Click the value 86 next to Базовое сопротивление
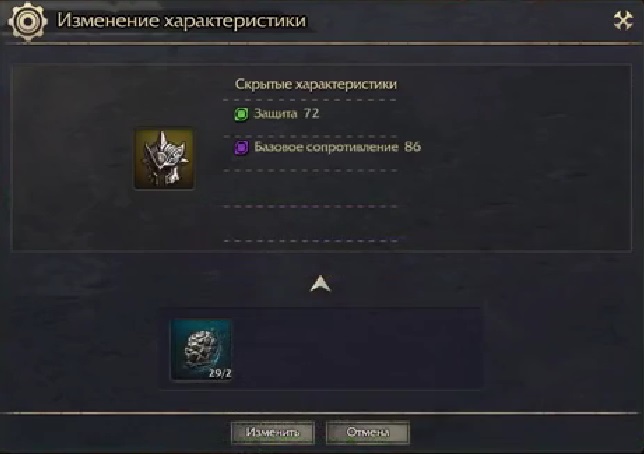Image resolution: width=644 pixels, height=454 pixels. pyautogui.click(x=412, y=147)
